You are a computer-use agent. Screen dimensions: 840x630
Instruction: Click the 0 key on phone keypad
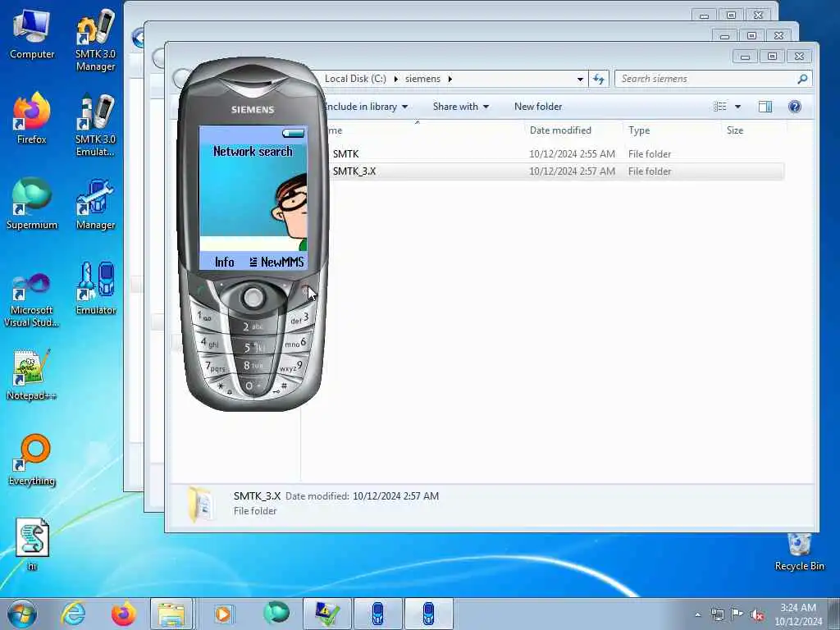[x=253, y=386]
